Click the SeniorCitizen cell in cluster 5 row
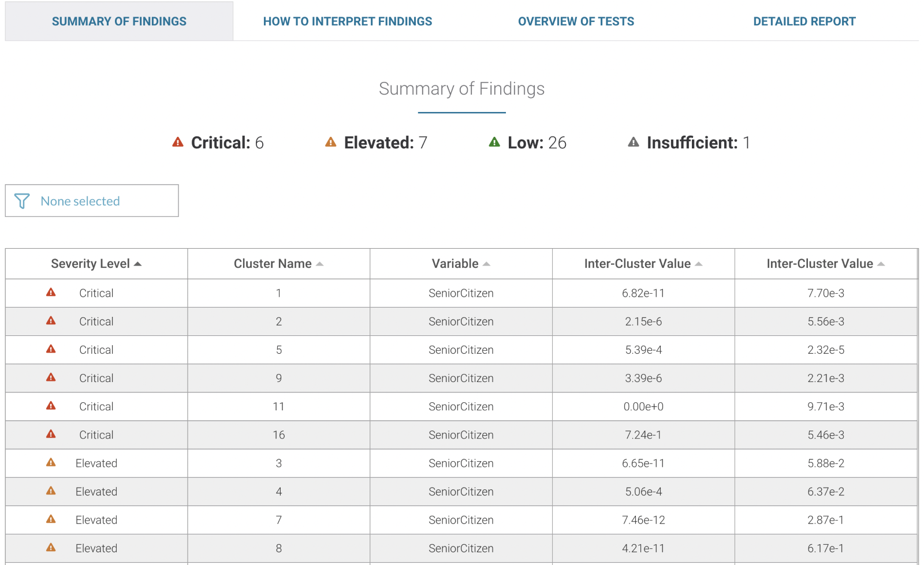Screen dimensions: 924x565 [461, 350]
